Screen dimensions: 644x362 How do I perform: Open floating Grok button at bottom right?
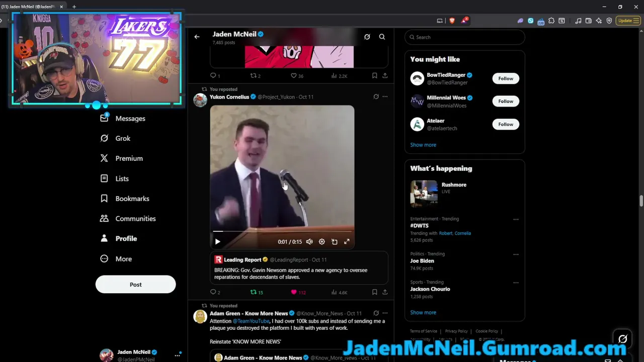(x=622, y=339)
